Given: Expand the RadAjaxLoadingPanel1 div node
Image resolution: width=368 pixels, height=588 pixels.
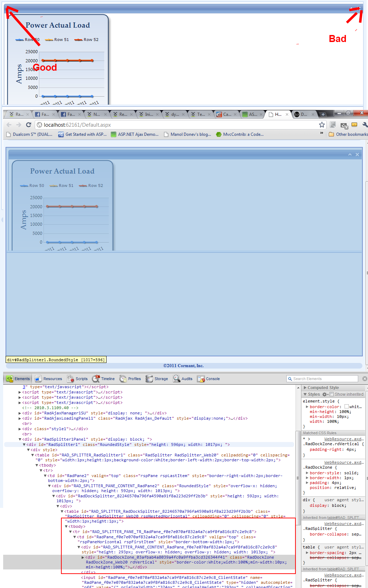Looking at the screenshot, I should (20, 419).
